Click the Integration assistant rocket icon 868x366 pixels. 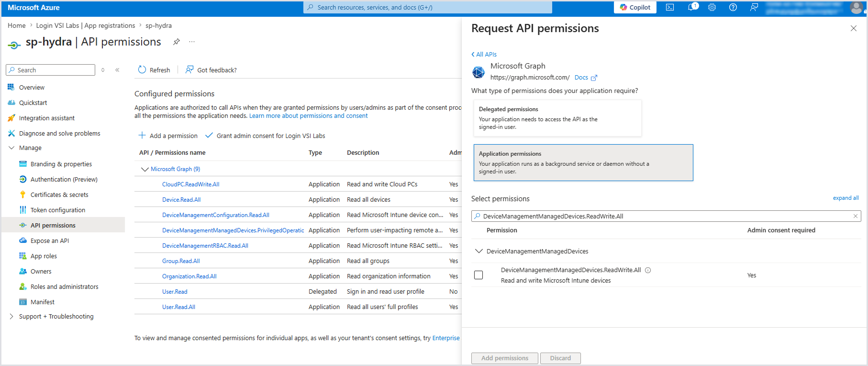(11, 118)
